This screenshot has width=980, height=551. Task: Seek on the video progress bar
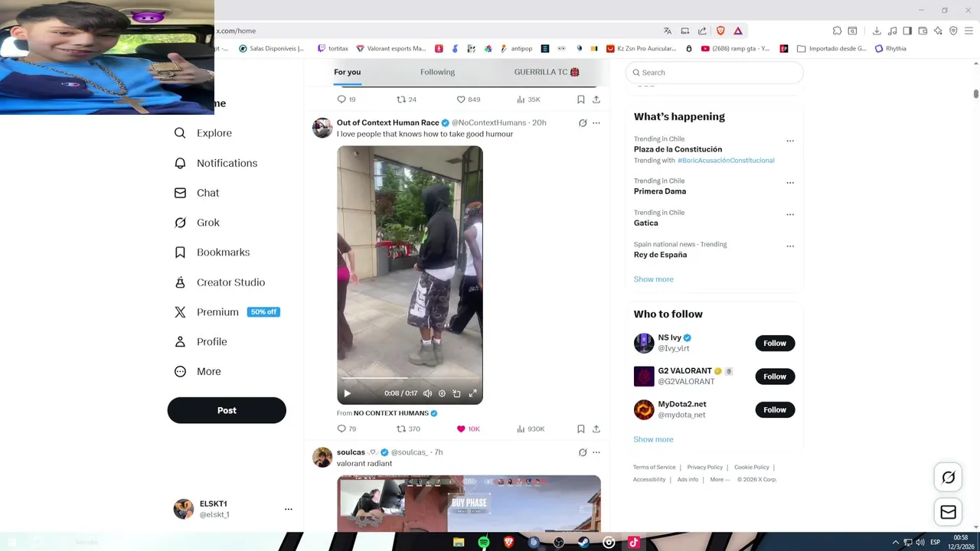[x=410, y=378]
